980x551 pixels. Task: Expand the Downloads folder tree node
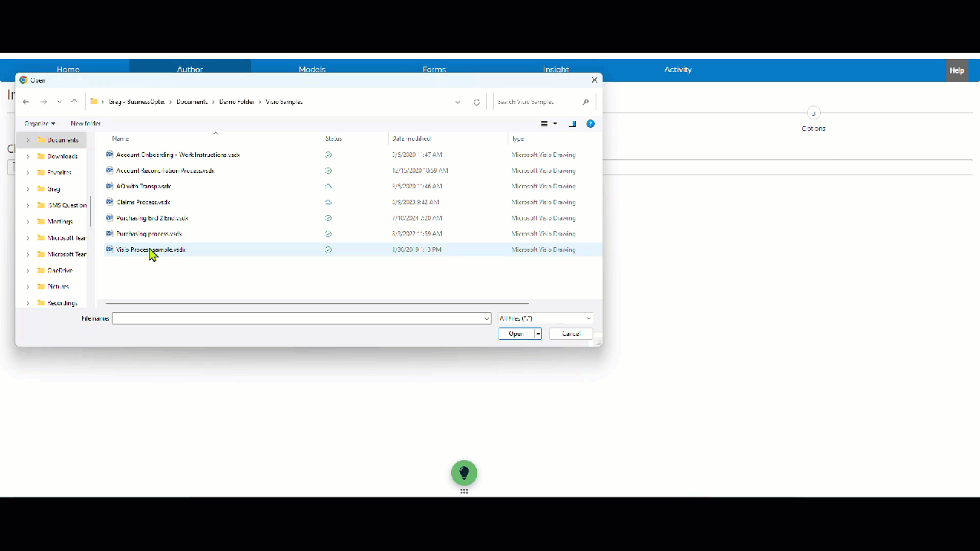tap(28, 156)
